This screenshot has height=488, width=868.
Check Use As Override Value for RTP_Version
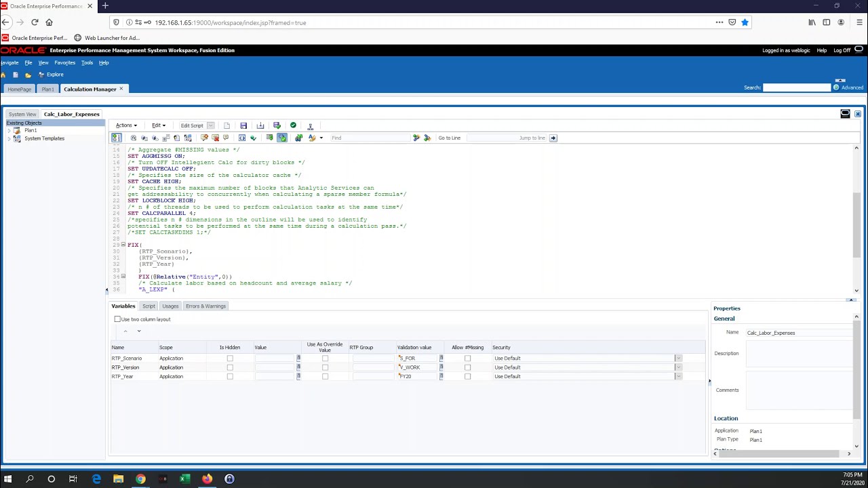[x=325, y=367]
